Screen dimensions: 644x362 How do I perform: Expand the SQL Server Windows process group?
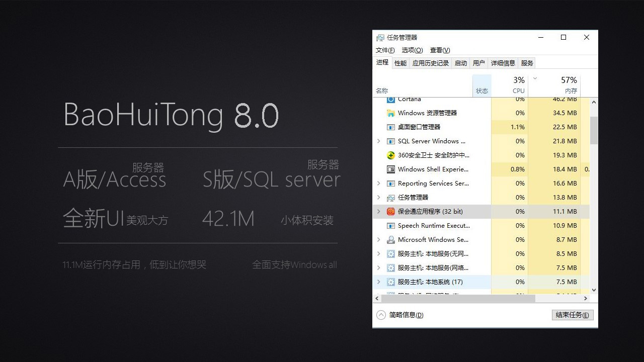[x=379, y=141]
